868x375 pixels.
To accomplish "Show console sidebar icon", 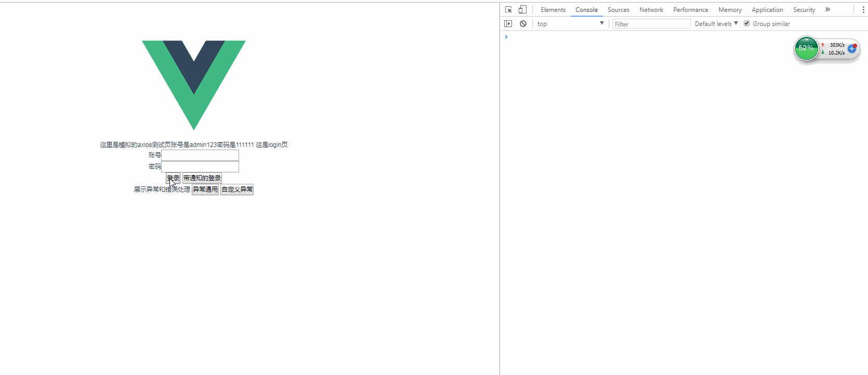I will pyautogui.click(x=508, y=24).
